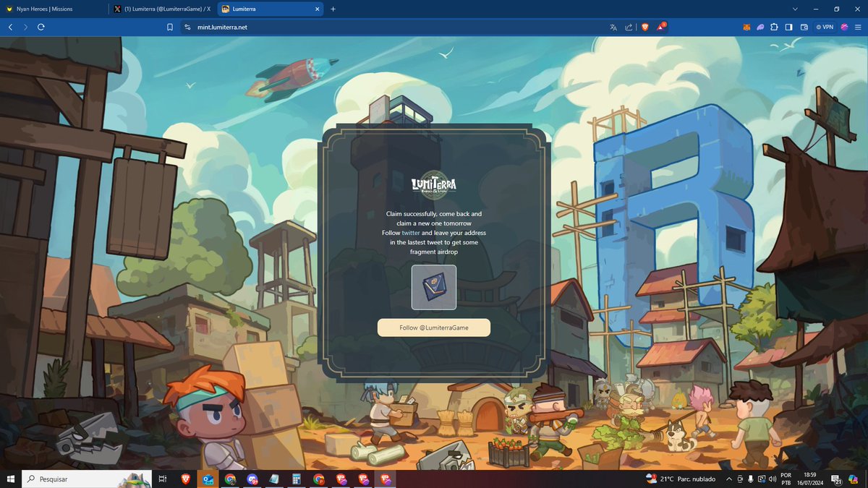Click the microphone tray icon
The height and width of the screenshot is (488, 868).
click(751, 479)
